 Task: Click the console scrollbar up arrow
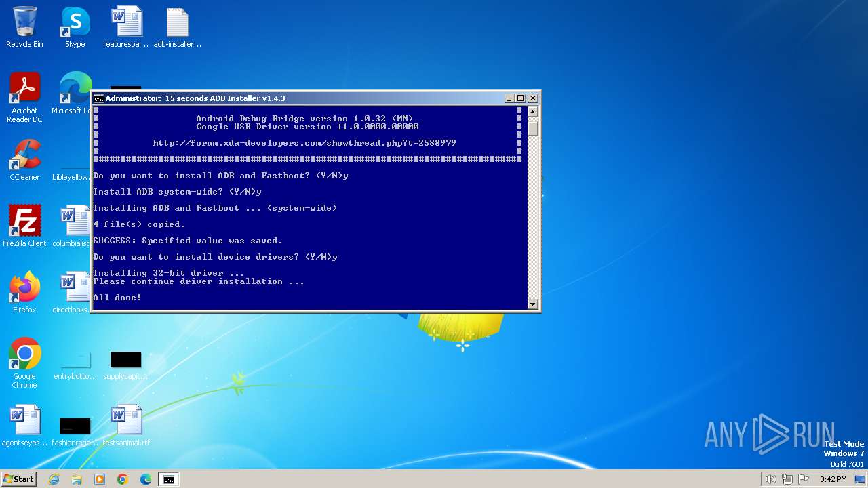click(x=533, y=112)
